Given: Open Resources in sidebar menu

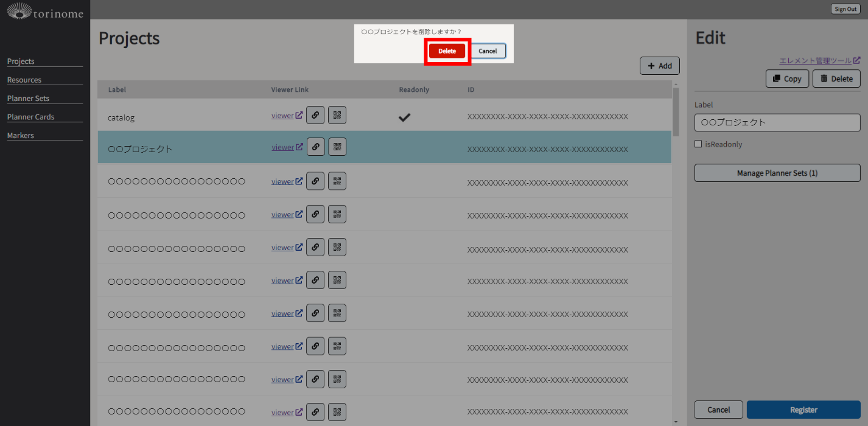Looking at the screenshot, I should [24, 80].
